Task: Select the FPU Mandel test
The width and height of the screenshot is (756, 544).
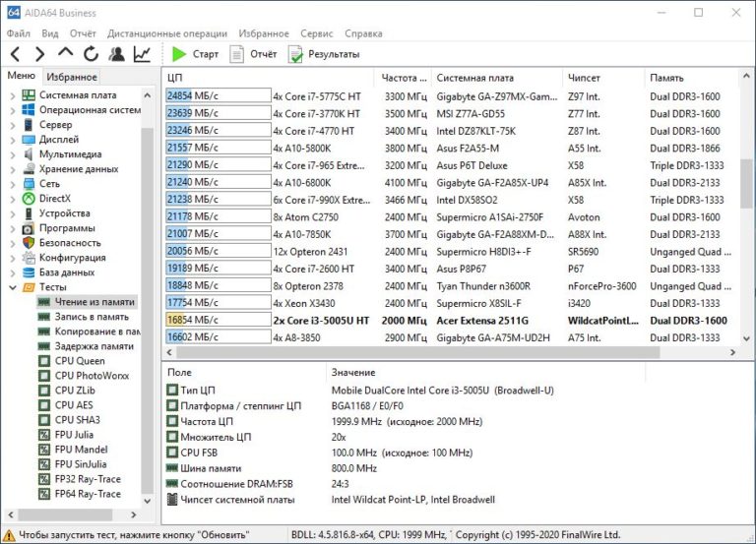Action: [x=73, y=450]
